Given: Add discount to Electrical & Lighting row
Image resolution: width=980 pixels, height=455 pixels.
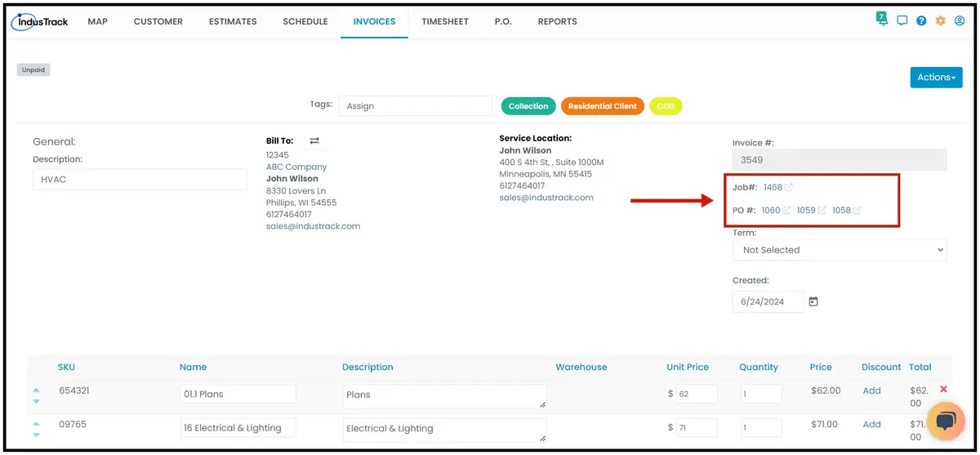Looking at the screenshot, I should (x=871, y=425).
